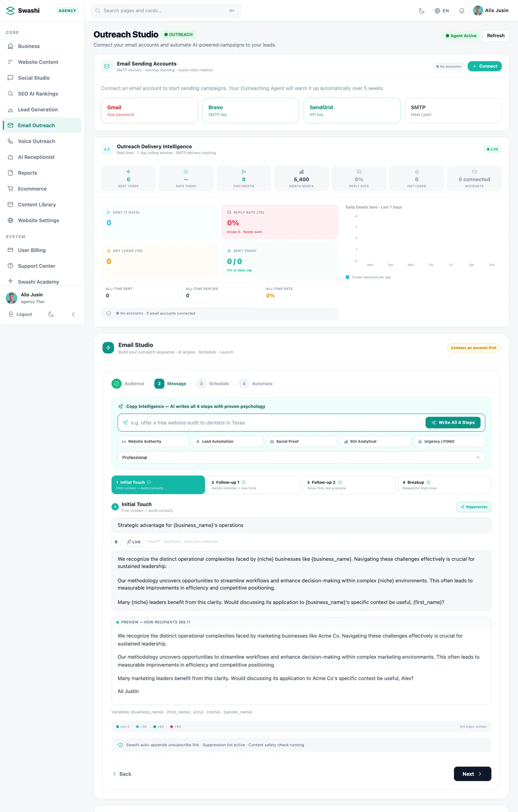518x812 pixels.
Task: Select the Social Proof angle
Action: tap(301, 441)
